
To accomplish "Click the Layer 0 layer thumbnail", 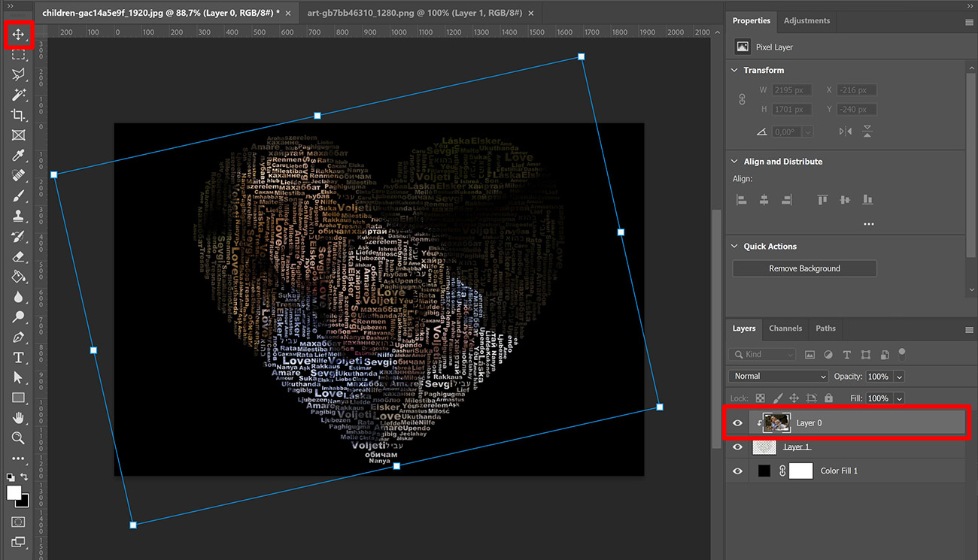I will point(777,422).
